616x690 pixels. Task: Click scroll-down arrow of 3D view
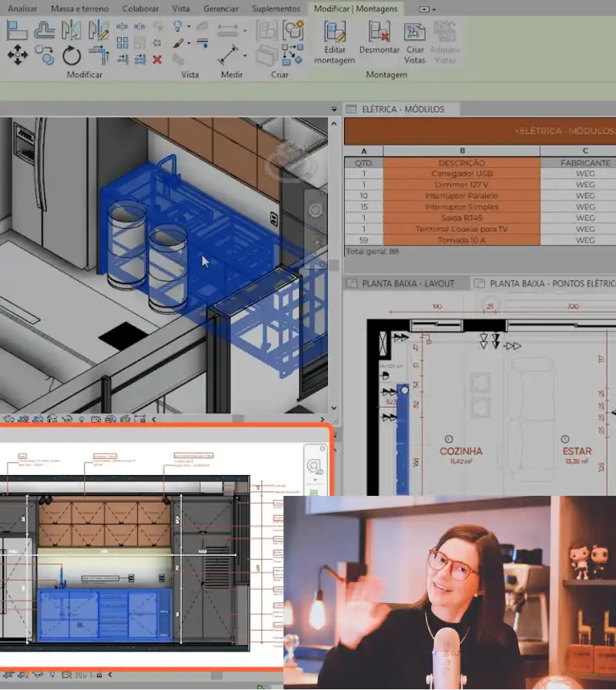tap(334, 408)
